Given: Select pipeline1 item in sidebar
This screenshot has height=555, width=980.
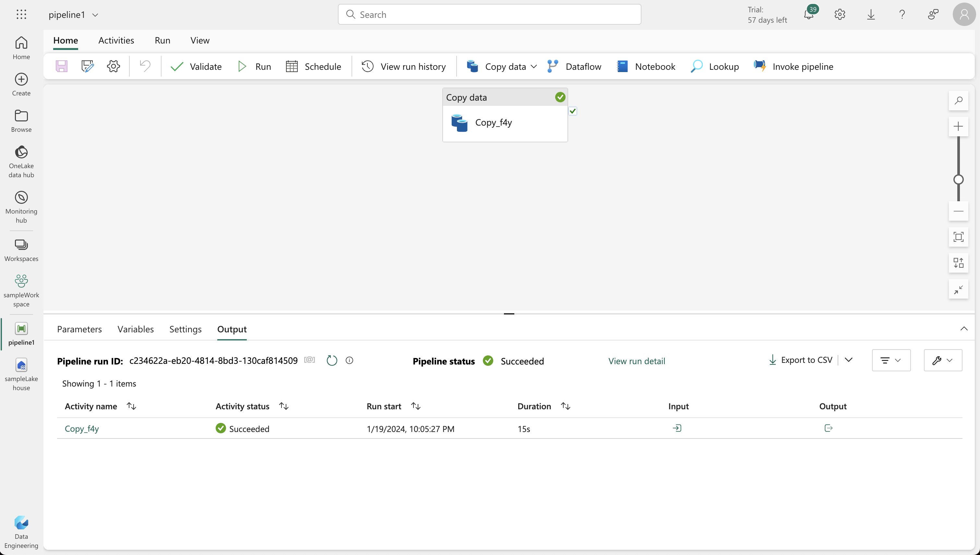Looking at the screenshot, I should (21, 334).
